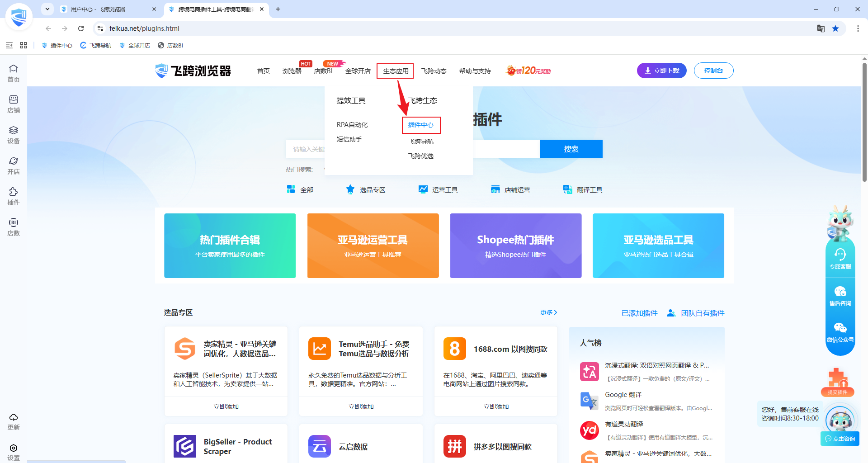
Task: Open the 店铺 sidebar icon
Action: 14,104
